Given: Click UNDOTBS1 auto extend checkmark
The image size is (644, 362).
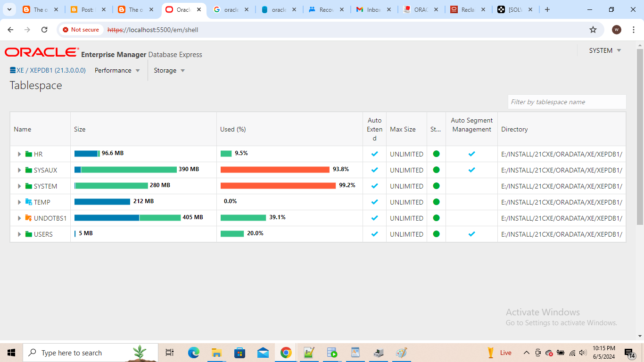Looking at the screenshot, I should [375, 218].
